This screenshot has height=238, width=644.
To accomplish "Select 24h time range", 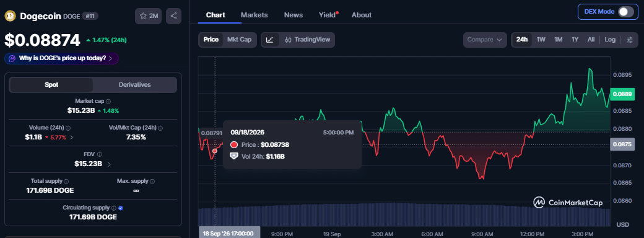I will click(522, 40).
